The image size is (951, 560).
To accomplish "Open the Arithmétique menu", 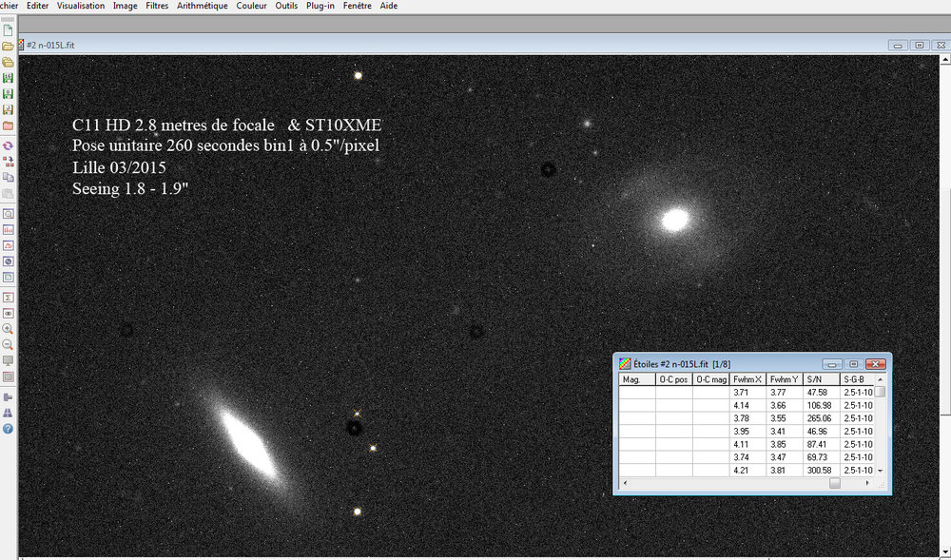I will coord(203,6).
